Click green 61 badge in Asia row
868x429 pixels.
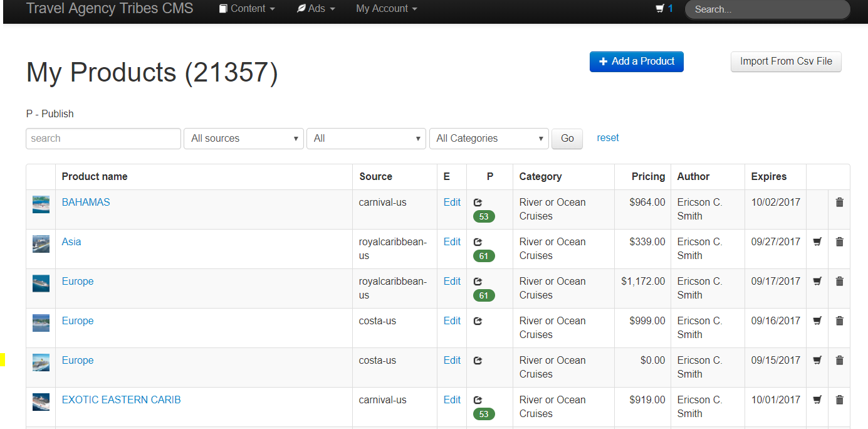[x=484, y=256]
